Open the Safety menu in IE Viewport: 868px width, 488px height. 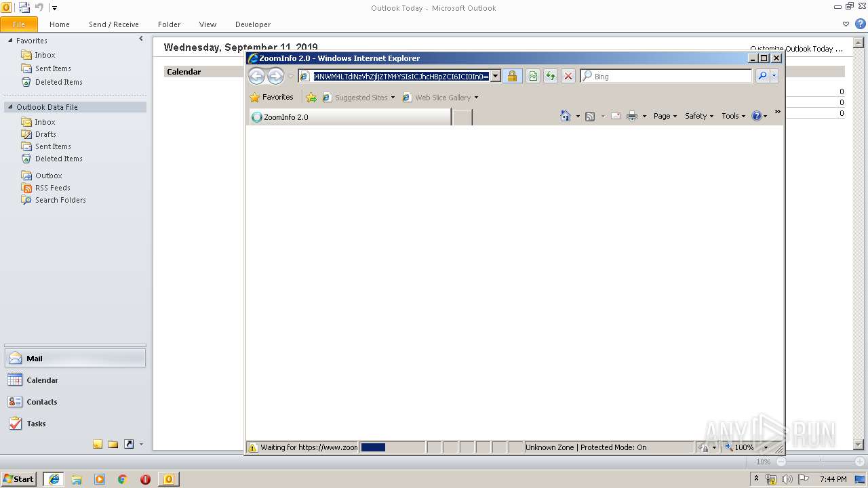[x=698, y=116]
